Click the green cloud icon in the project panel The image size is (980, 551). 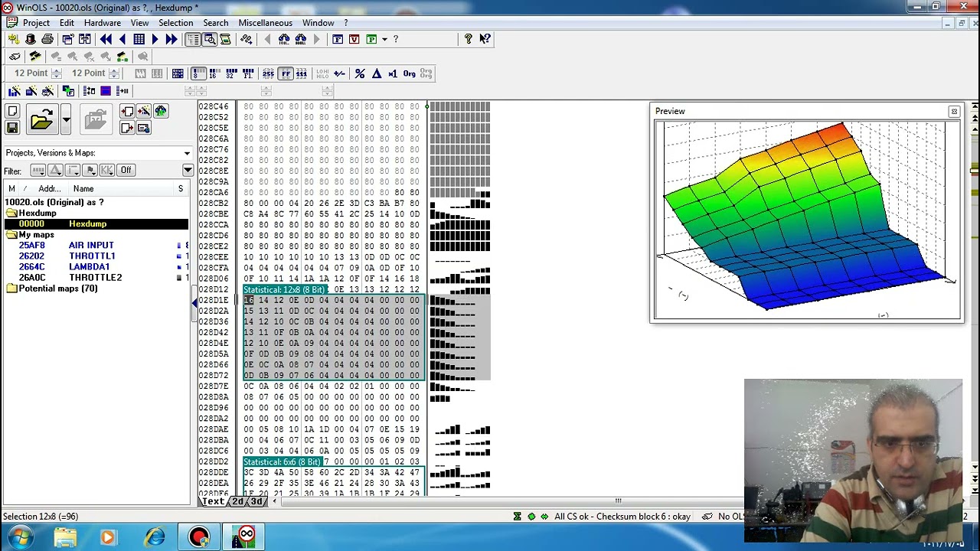[161, 111]
